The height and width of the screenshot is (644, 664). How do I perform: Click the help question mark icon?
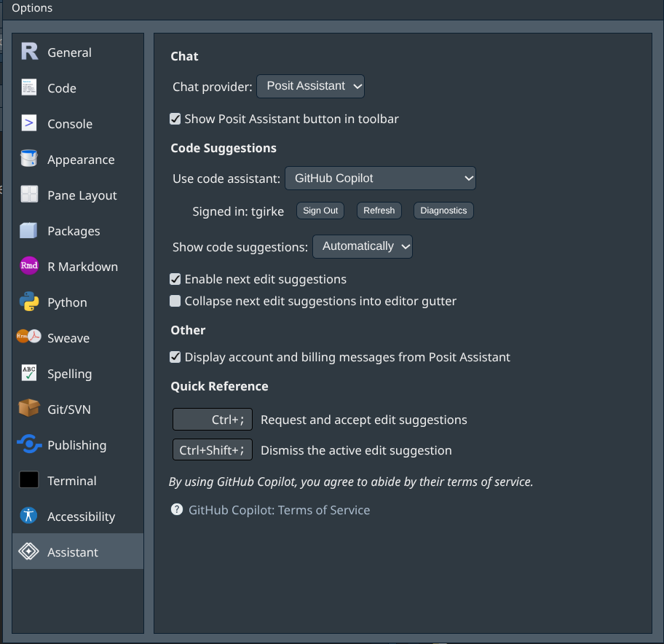[x=177, y=509]
